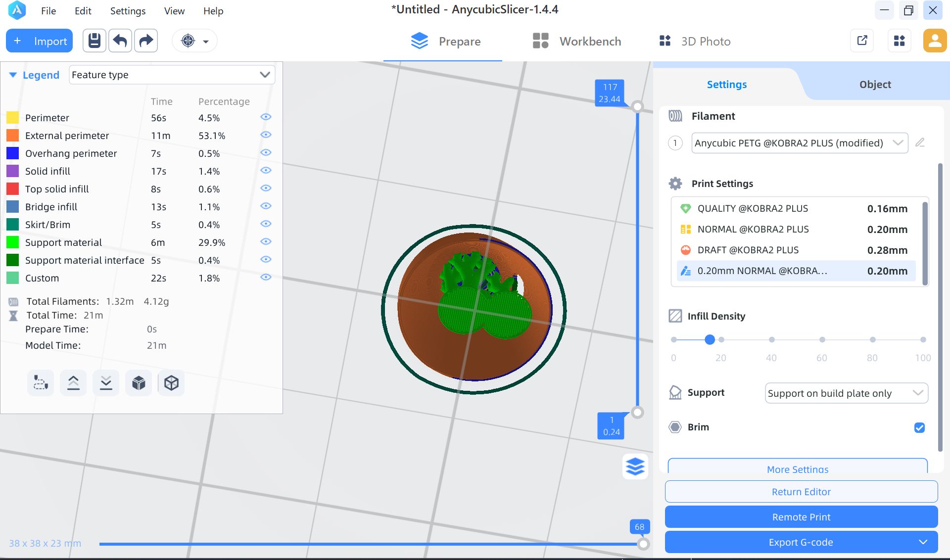Toggle Overhang perimeter visibility eye

[266, 152]
